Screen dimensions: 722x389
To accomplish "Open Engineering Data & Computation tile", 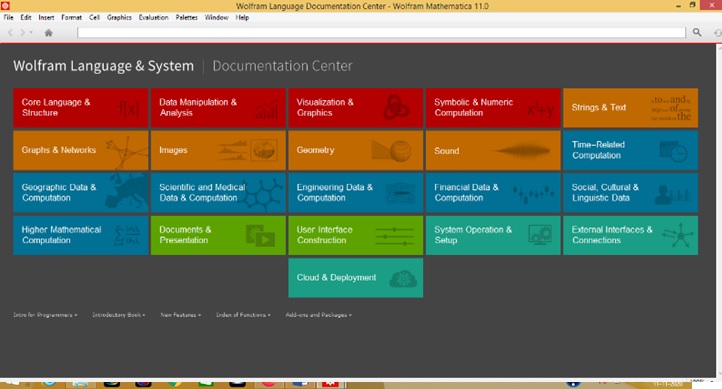I will click(x=355, y=193).
